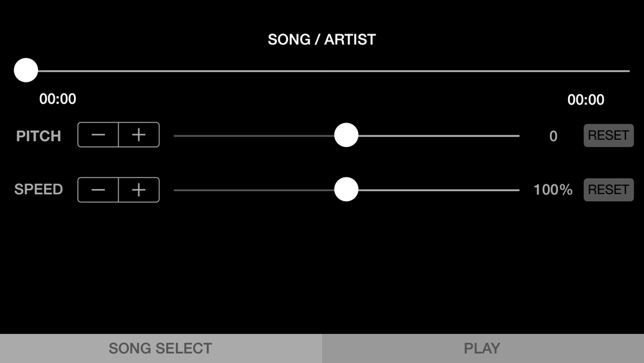
Task: Click the total duration at the seek bar's right end
Action: [585, 100]
